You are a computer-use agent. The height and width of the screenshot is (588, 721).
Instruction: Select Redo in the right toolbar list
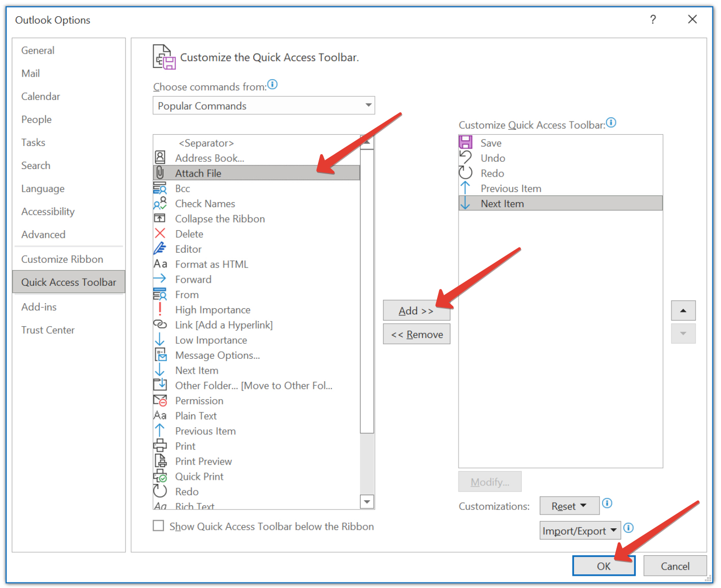561,173
